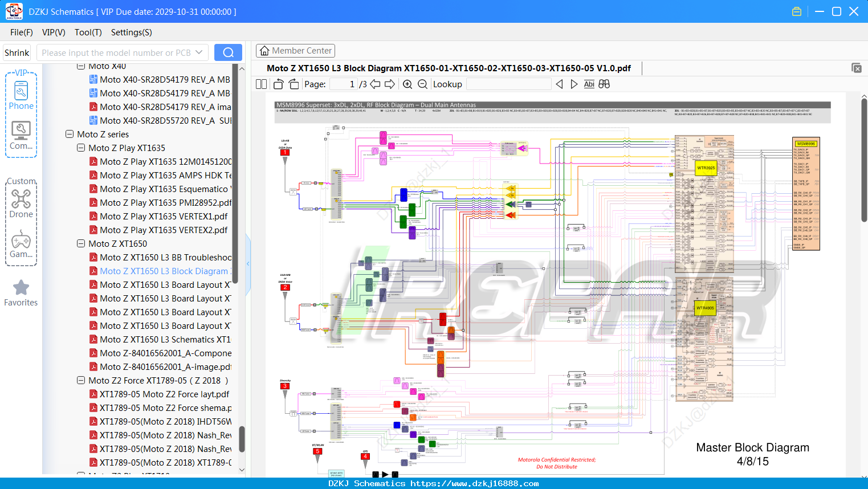Click the file tree scroll-down arrow
The image size is (868, 489).
click(x=242, y=470)
